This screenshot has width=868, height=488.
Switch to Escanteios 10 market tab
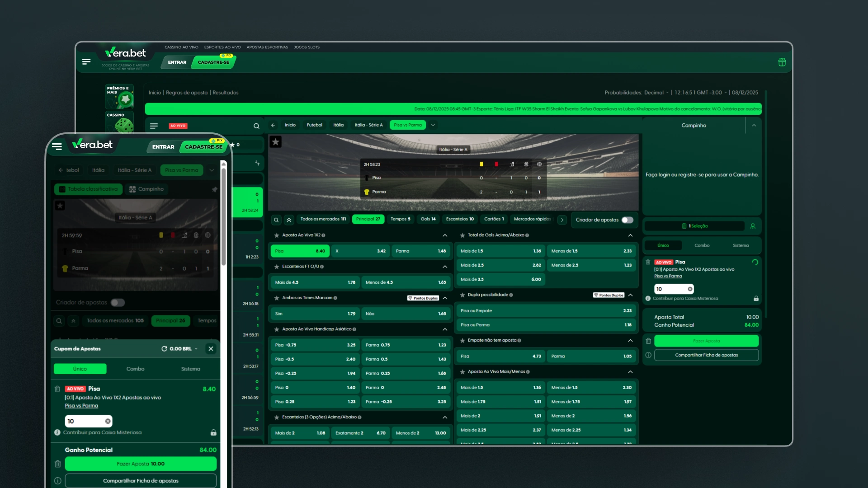460,219
